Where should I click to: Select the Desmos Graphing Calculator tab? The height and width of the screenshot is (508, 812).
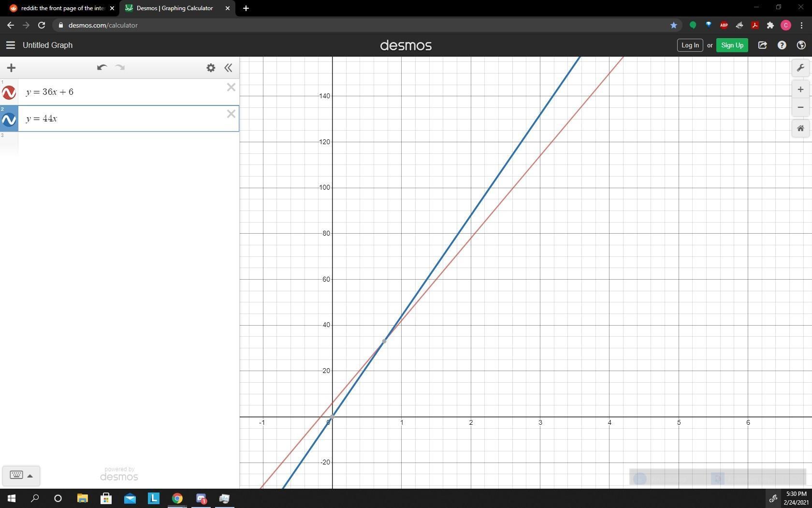175,8
